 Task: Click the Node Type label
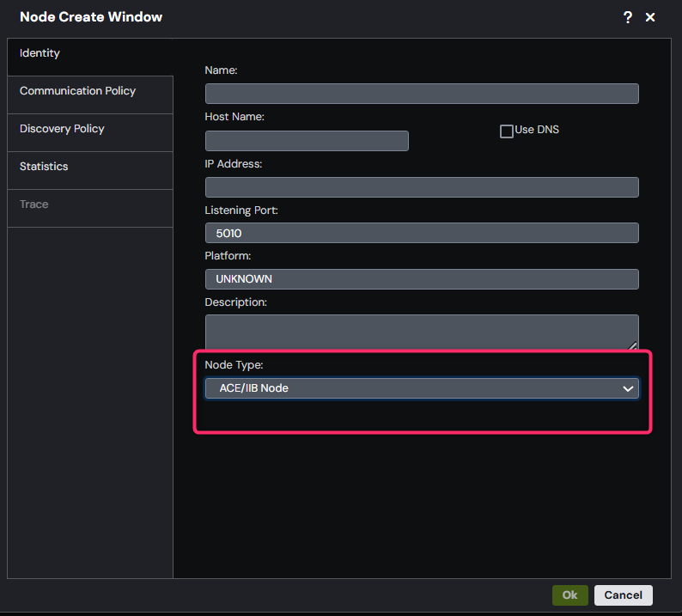pyautogui.click(x=234, y=365)
